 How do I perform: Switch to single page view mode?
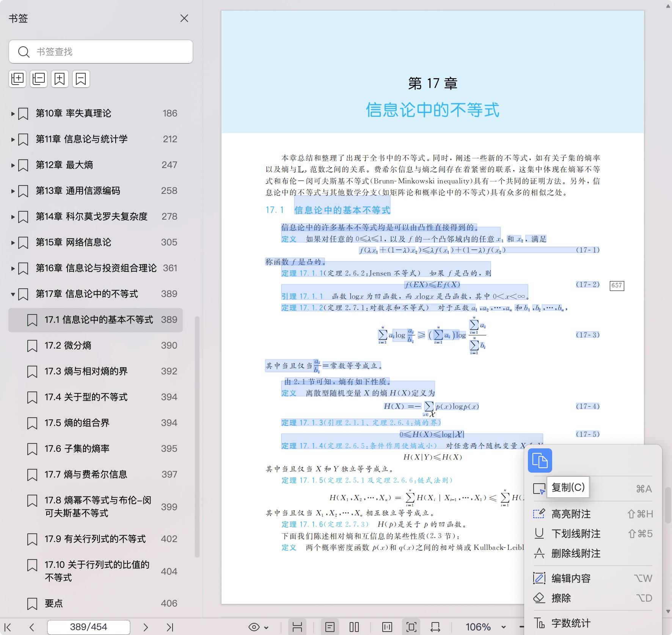330,627
